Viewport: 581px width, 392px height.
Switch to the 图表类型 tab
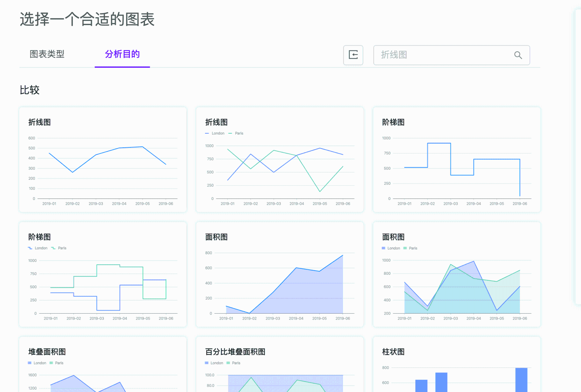tap(47, 54)
